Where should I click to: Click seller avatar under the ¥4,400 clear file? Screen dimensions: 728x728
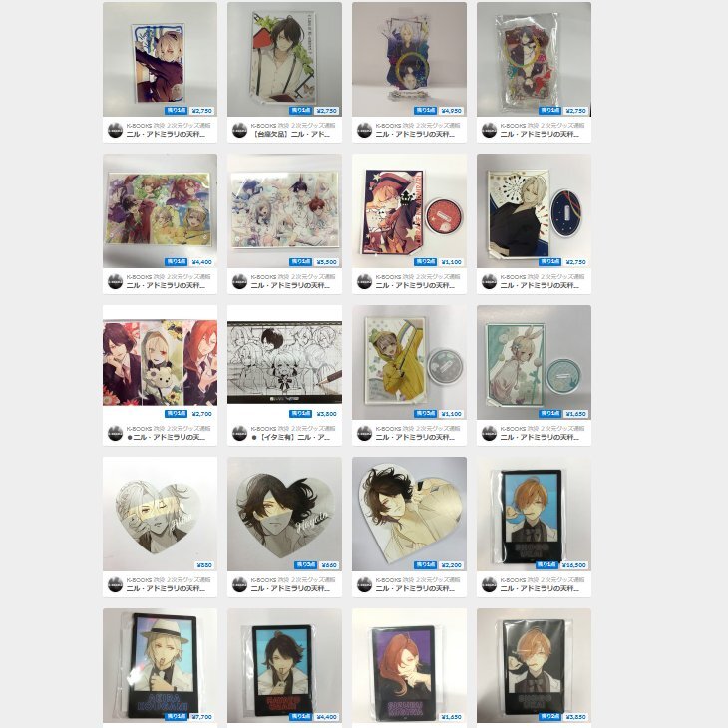tap(115, 281)
